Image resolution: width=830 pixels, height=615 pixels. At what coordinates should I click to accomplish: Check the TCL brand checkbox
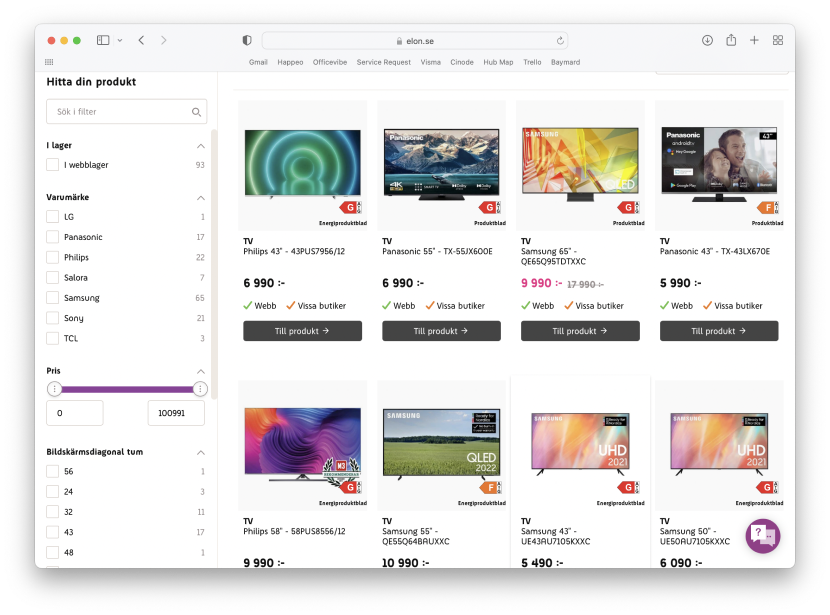52,338
